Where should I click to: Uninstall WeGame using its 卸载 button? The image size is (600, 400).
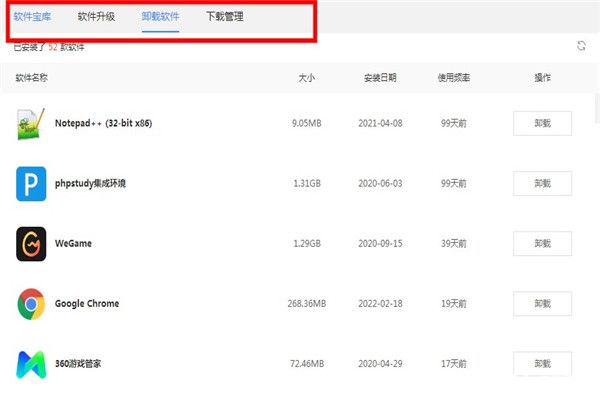click(542, 244)
